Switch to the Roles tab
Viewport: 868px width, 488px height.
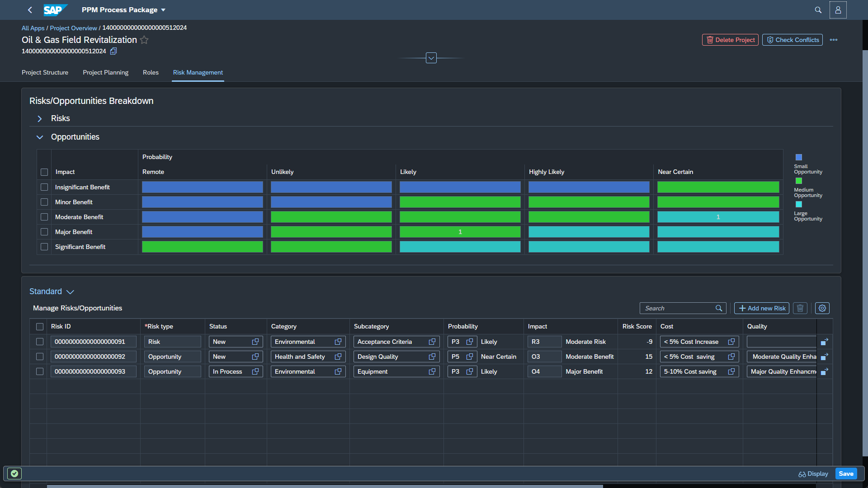point(151,72)
